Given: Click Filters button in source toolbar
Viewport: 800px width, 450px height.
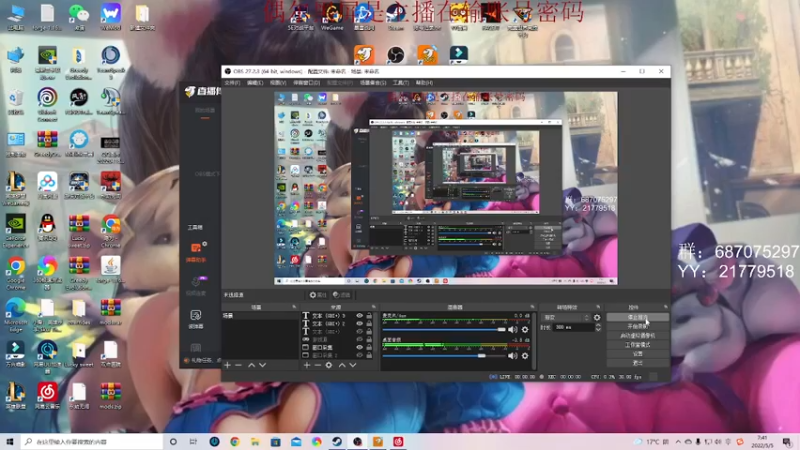Looking at the screenshot, I should (342, 295).
